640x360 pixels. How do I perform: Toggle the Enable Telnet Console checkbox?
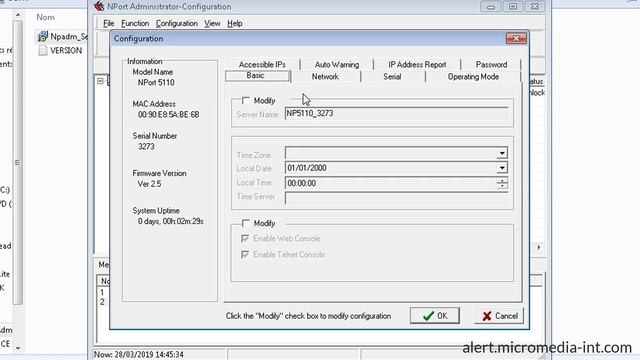[245, 254]
